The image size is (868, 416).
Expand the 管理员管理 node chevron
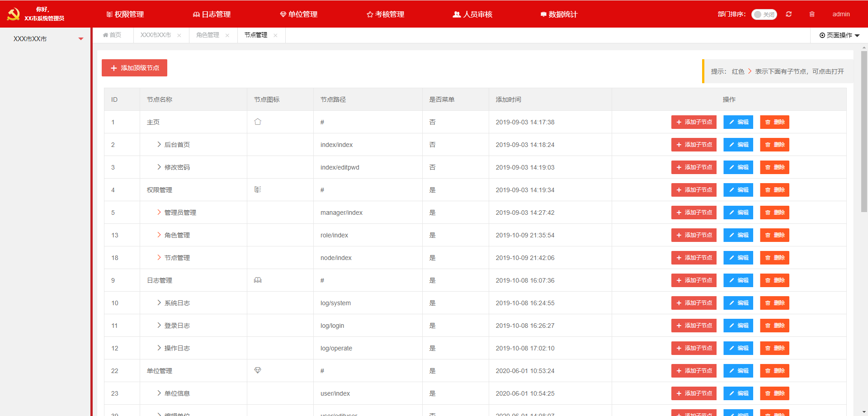click(x=159, y=212)
